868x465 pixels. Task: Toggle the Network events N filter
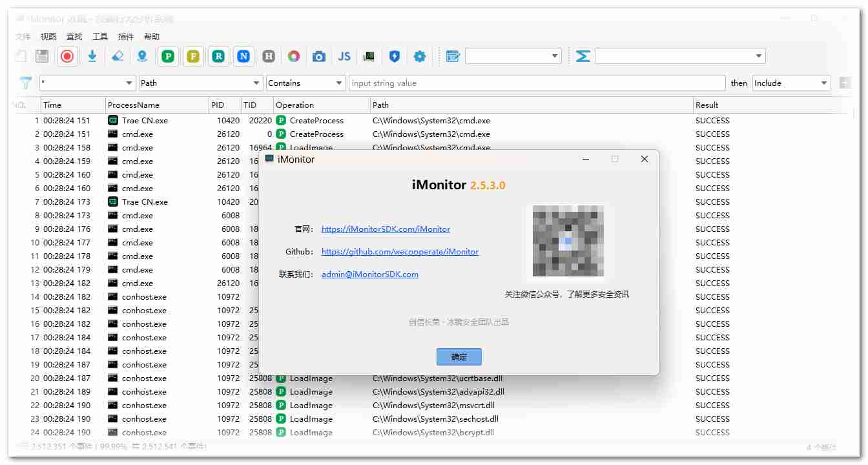tap(243, 56)
